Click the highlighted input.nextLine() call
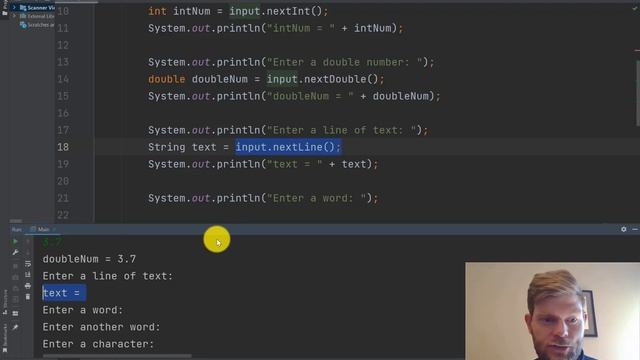This screenshot has height=360, width=640. (288, 147)
